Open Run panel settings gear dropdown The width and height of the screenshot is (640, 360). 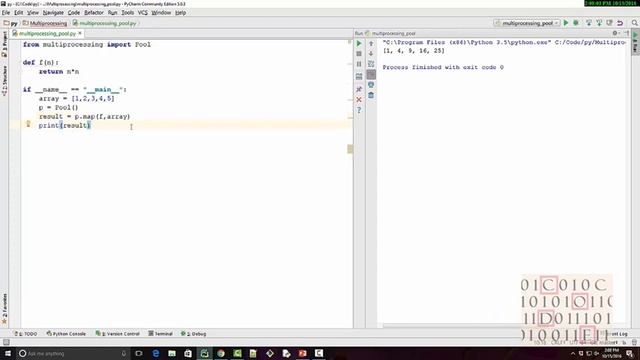615,33
